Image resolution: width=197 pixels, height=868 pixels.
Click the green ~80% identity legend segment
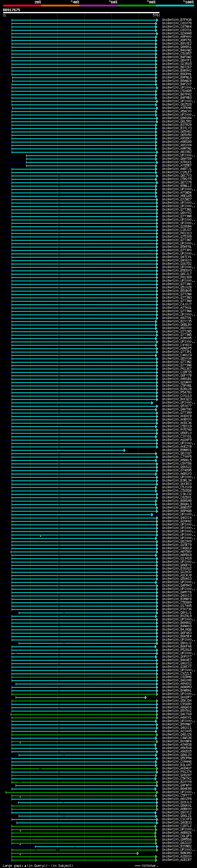[x=137, y=6]
